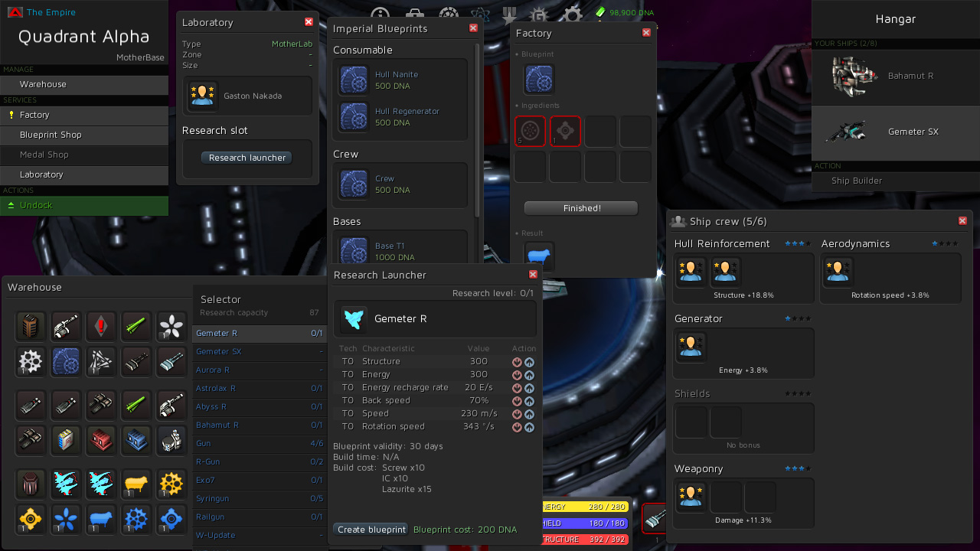The width and height of the screenshot is (980, 551).
Task: Select the yellow sheep item in Warehouse
Action: tap(136, 483)
